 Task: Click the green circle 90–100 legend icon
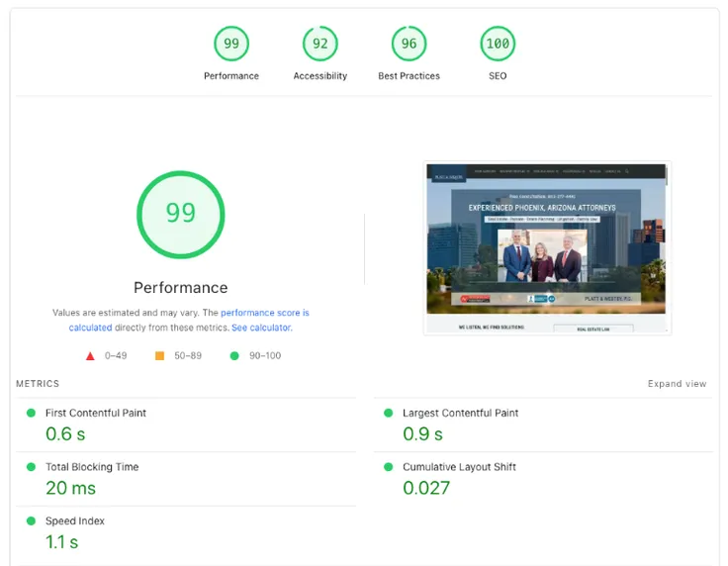[x=234, y=355]
